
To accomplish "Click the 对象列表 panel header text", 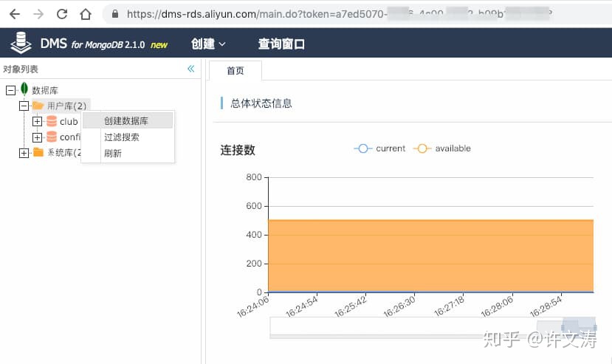I will pyautogui.click(x=21, y=69).
